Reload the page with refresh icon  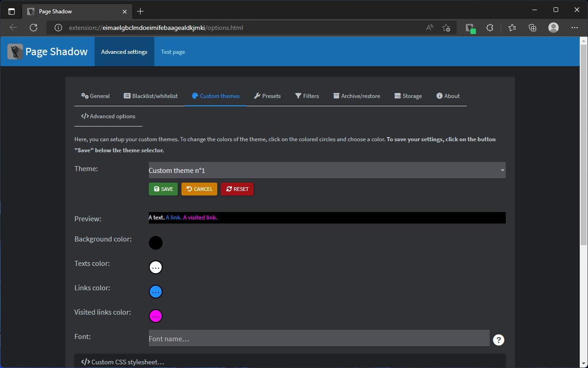point(34,28)
